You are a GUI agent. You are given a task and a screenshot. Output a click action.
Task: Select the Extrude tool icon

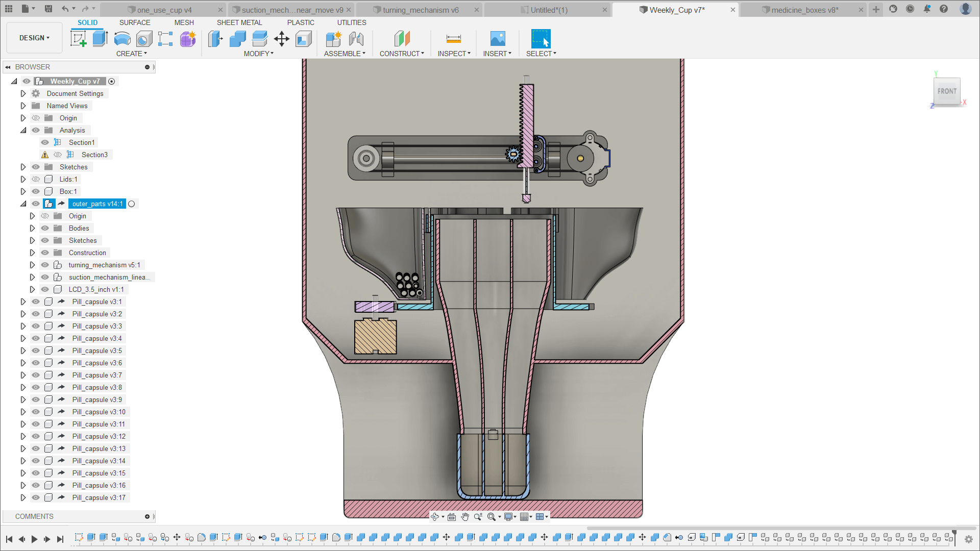100,39
